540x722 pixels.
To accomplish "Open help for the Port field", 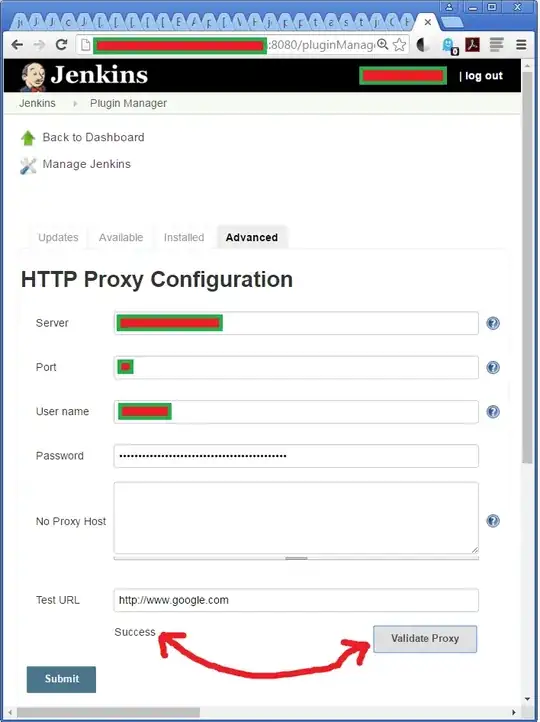I will pyautogui.click(x=493, y=367).
